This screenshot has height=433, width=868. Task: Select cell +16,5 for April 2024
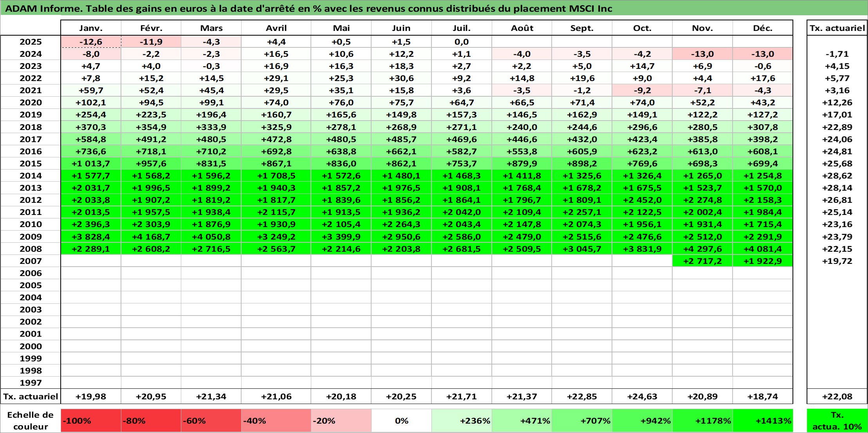276,54
